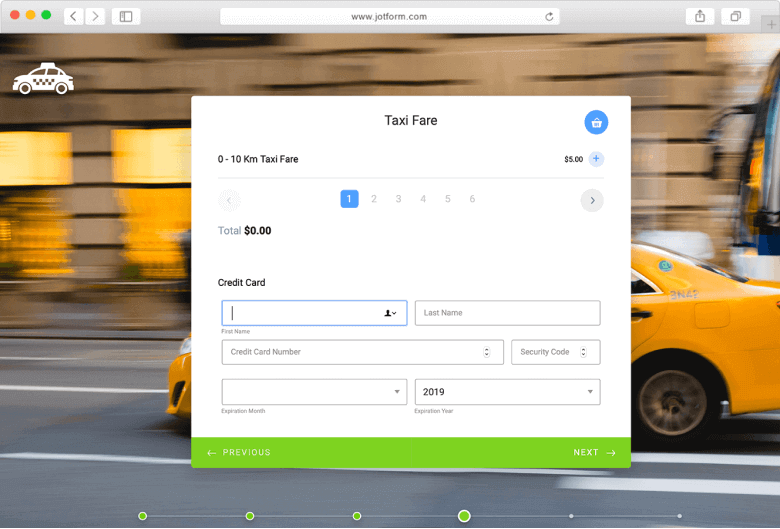This screenshot has height=529, width=780.
Task: Toggle the browser sidebar icon
Action: pyautogui.click(x=126, y=16)
